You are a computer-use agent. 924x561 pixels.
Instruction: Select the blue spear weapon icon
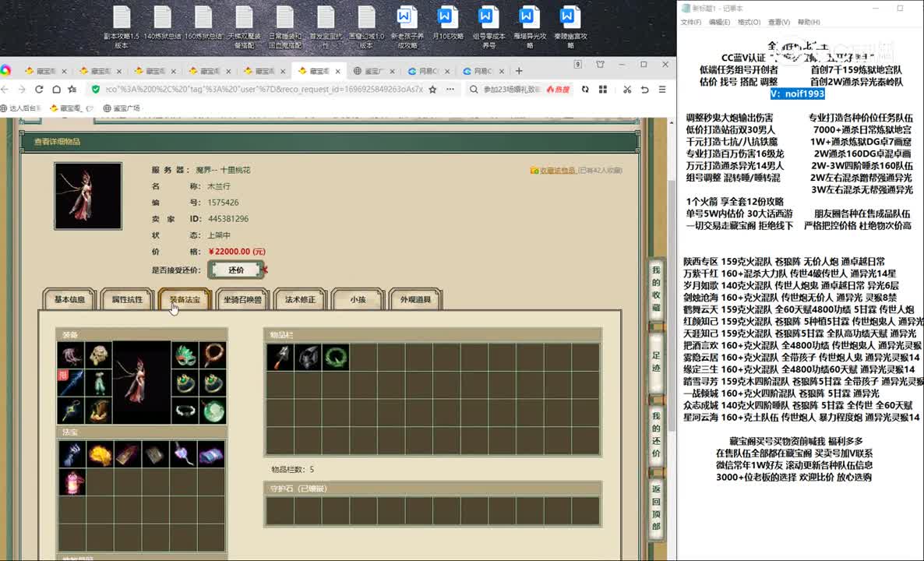(x=72, y=383)
